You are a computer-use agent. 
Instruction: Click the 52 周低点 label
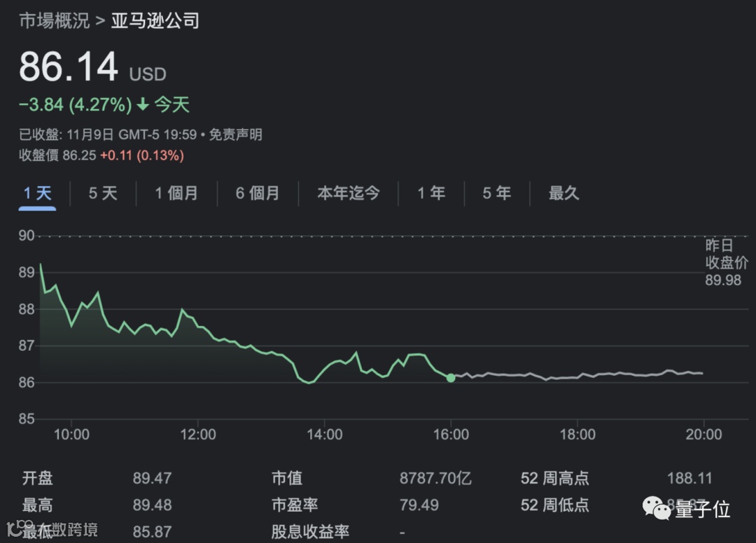click(555, 505)
